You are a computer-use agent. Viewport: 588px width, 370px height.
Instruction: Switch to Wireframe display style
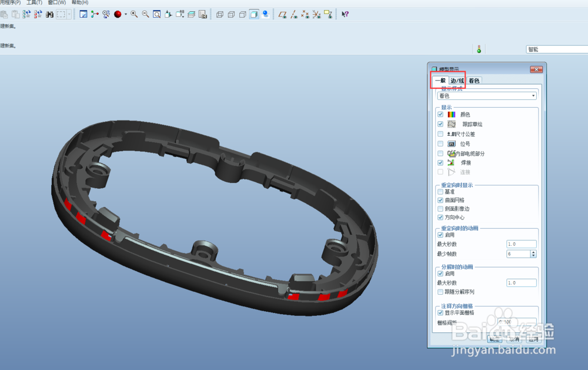pyautogui.click(x=220, y=14)
